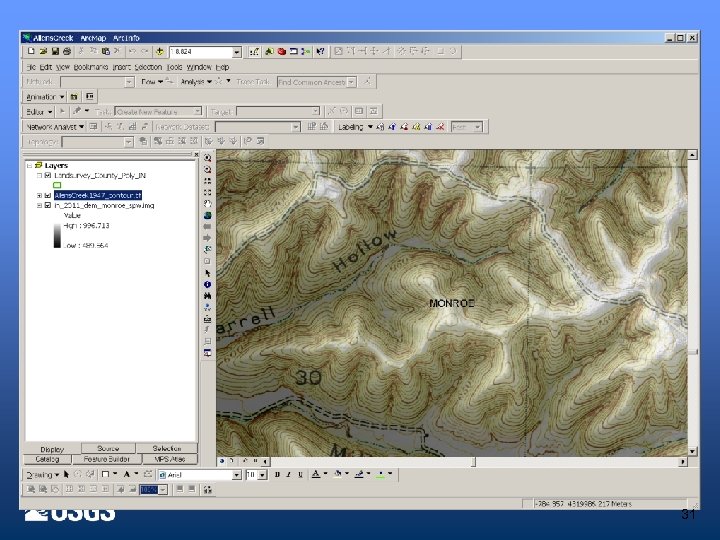Select the Pan hand tool

(x=208, y=204)
